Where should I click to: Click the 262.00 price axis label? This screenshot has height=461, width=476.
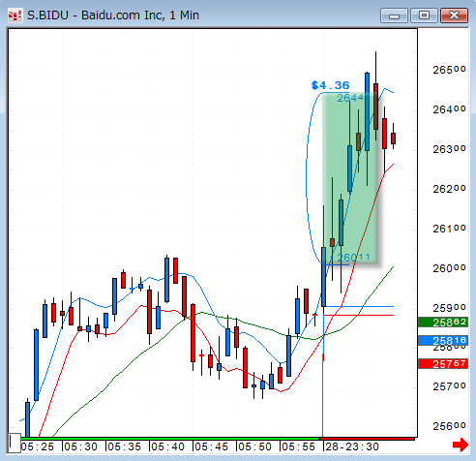(449, 189)
